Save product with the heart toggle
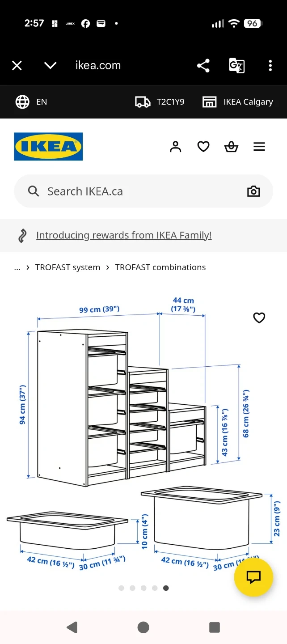The width and height of the screenshot is (287, 644). tap(259, 318)
